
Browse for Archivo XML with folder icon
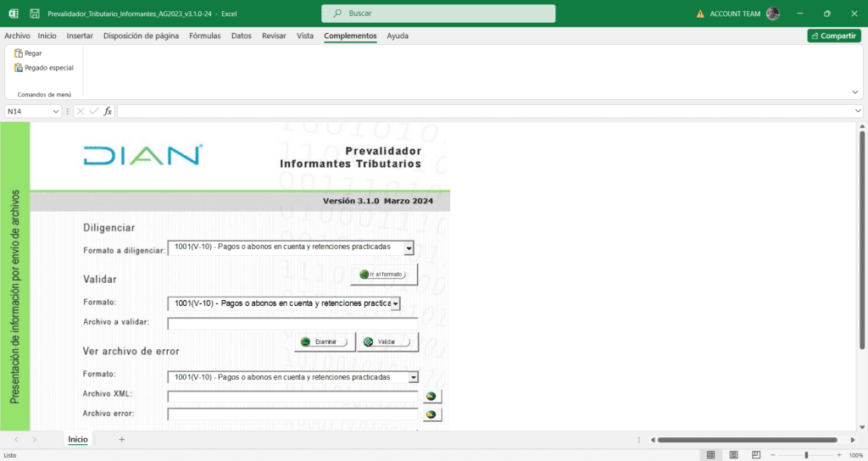431,396
